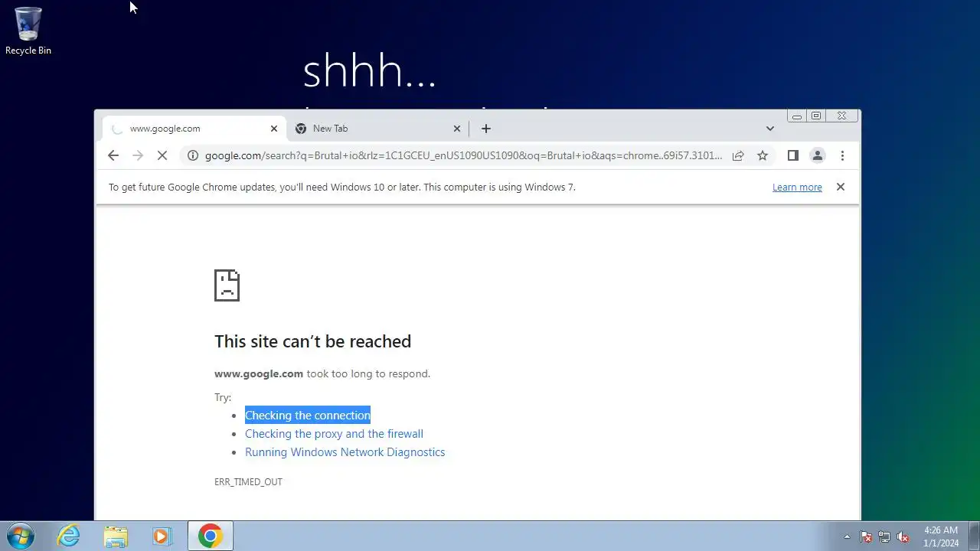Click Checking the proxy and the firewall
Viewport: 980px width, 551px height.
334,433
